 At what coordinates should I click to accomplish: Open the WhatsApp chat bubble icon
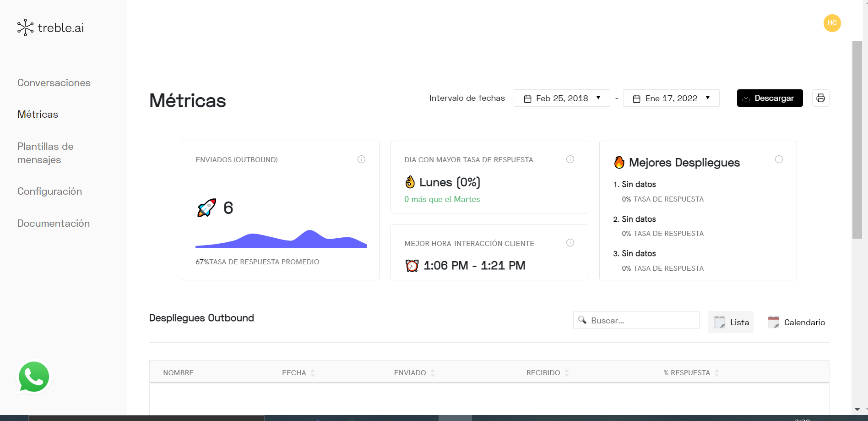[34, 377]
